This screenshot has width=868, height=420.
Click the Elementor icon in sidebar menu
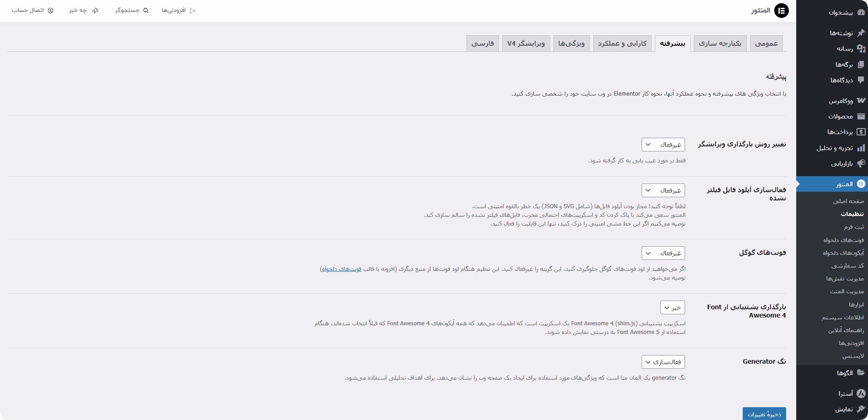[861, 184]
